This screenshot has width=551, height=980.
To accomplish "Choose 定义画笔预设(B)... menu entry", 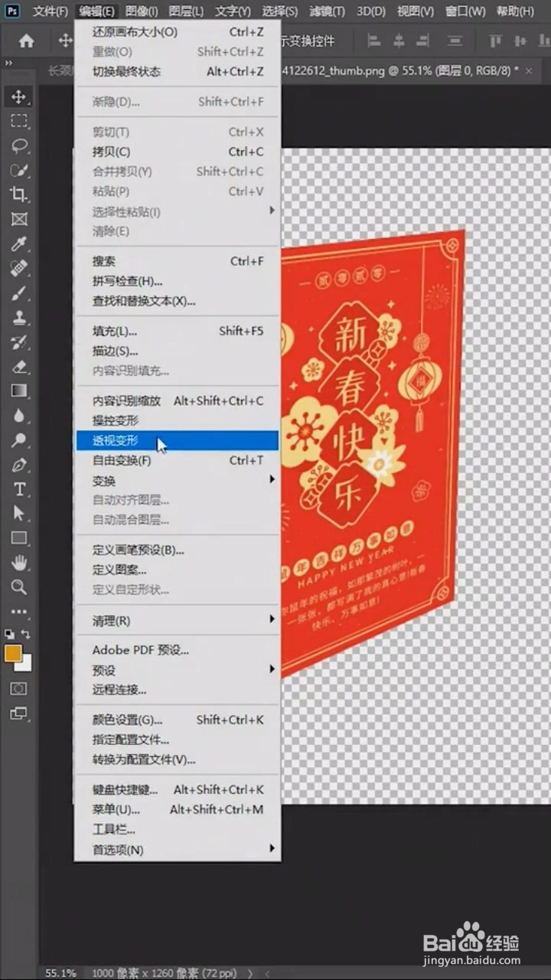I will (178, 550).
